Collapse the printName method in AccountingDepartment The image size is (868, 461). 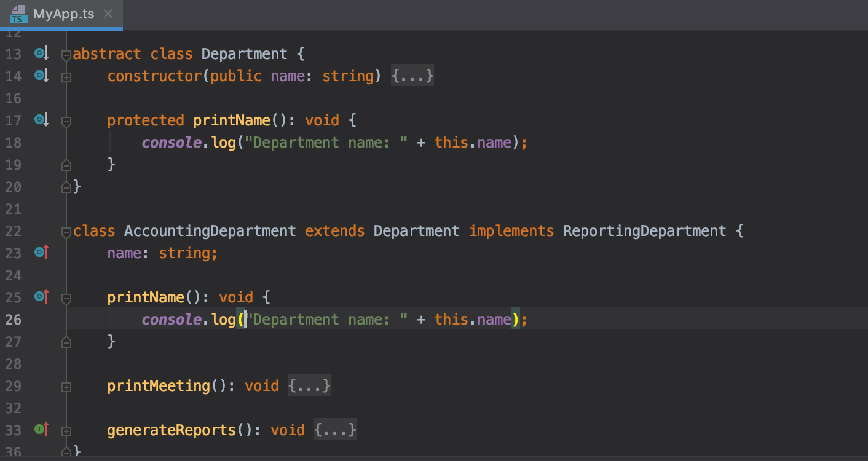66,297
